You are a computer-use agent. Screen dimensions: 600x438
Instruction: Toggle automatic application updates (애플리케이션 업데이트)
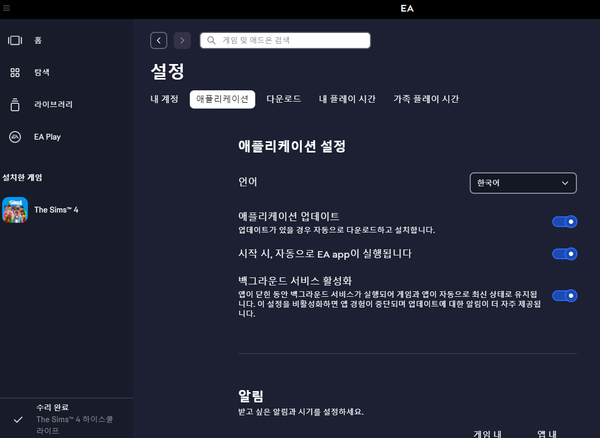[564, 222]
